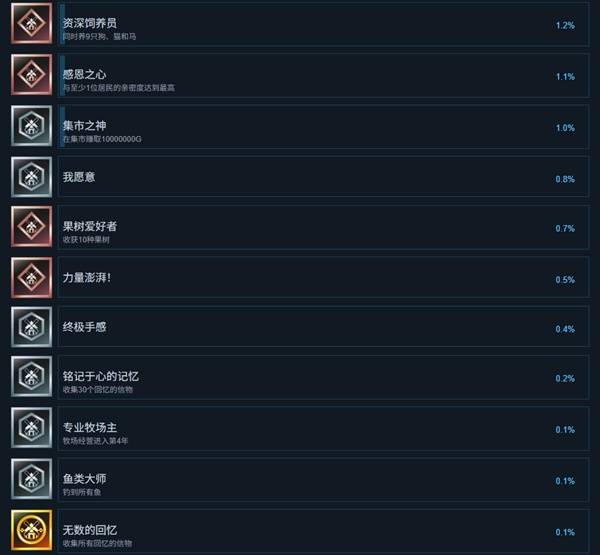Click the 0.5% rate on 力量澎湃! row

[x=565, y=280]
